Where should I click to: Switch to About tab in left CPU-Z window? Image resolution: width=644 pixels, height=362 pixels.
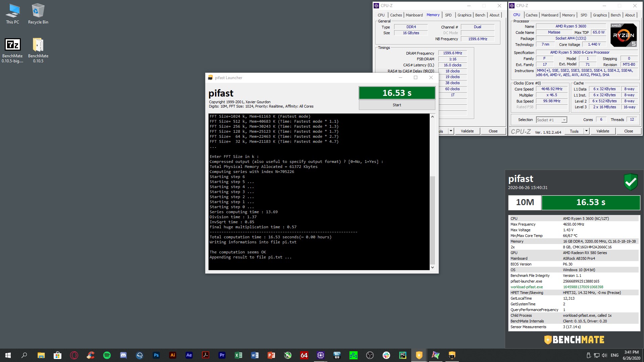tap(494, 15)
